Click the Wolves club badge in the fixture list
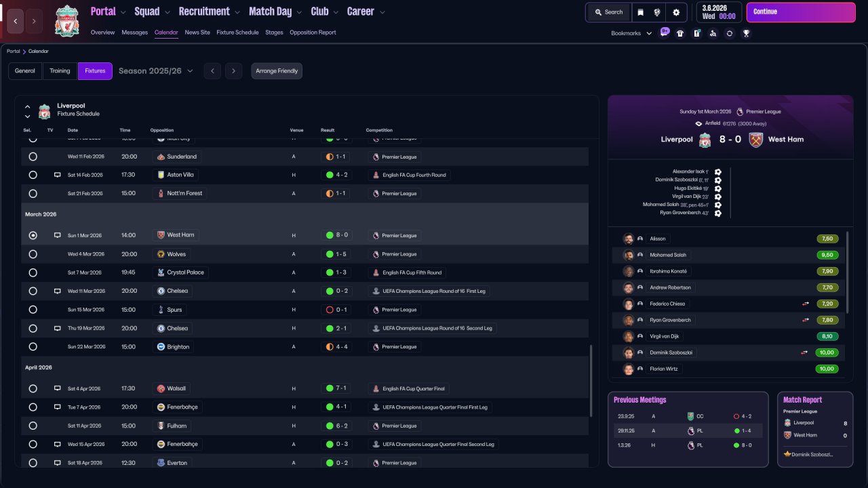This screenshot has height=488, width=868. click(x=161, y=254)
